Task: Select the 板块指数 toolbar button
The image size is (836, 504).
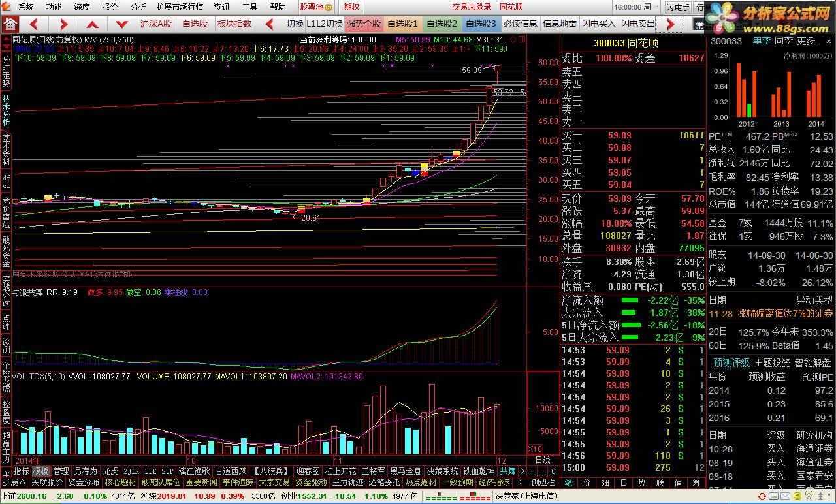Action: point(234,24)
